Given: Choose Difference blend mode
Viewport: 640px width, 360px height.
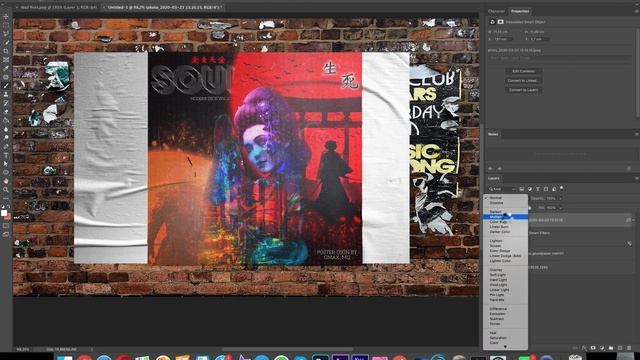Looking at the screenshot, I should coord(505,309).
